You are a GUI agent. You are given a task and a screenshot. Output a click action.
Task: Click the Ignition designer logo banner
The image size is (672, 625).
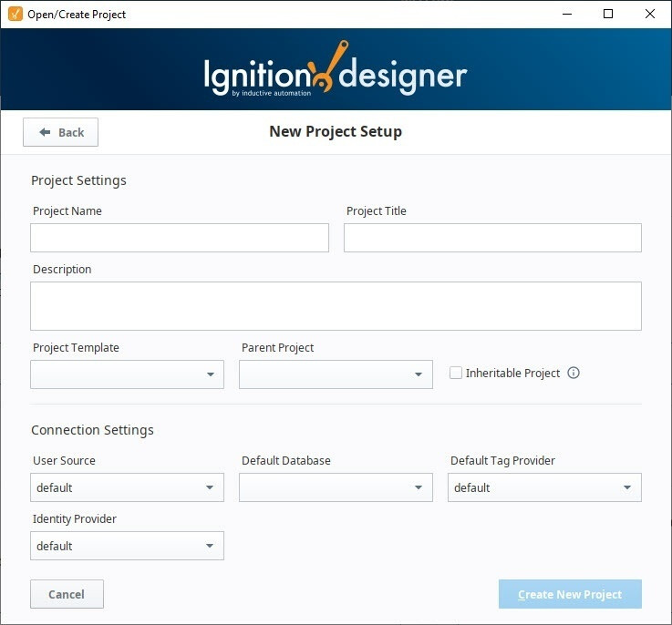point(336,68)
